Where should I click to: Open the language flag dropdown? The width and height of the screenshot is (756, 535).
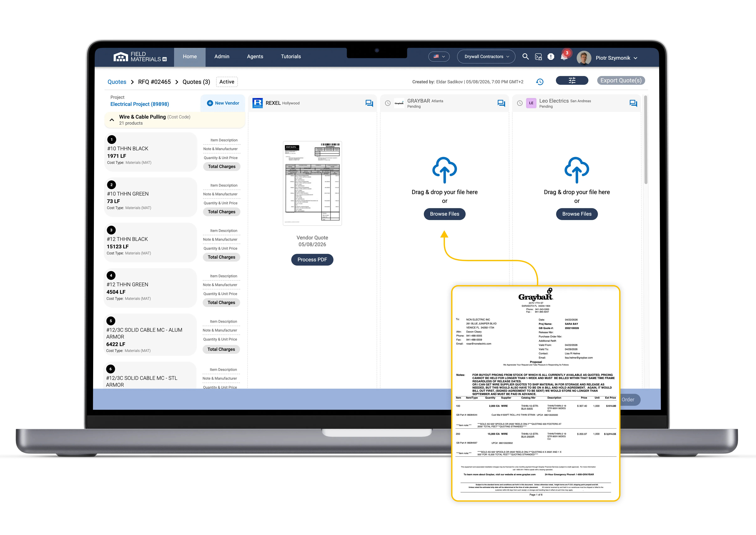click(x=439, y=56)
